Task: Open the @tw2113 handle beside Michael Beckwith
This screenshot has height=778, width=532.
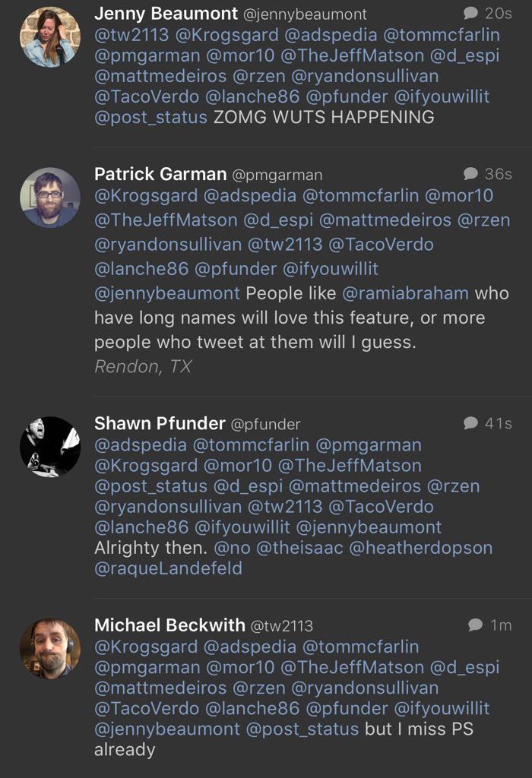Action: tap(281, 626)
